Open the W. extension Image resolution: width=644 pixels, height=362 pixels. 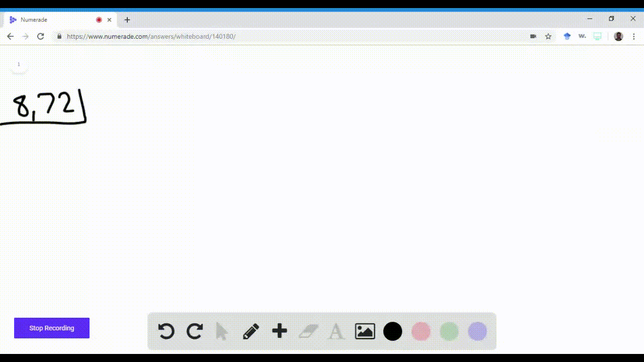coord(582,36)
